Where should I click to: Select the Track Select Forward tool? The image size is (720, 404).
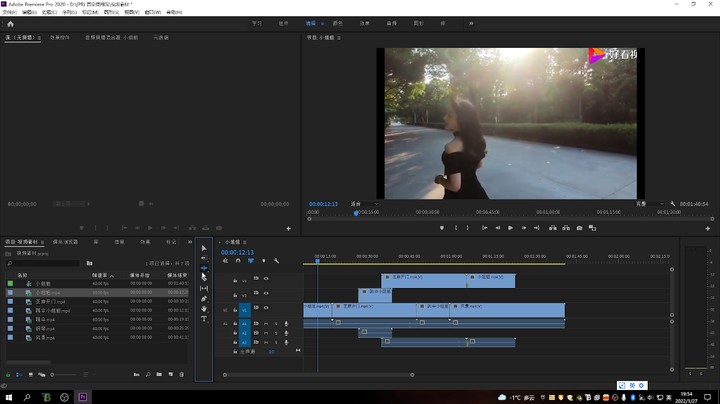click(204, 258)
